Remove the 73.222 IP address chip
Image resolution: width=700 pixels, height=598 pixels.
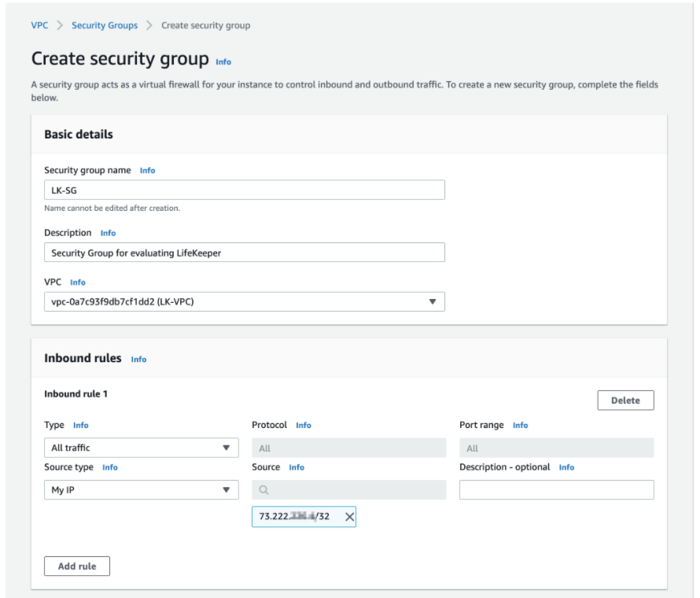[349, 516]
